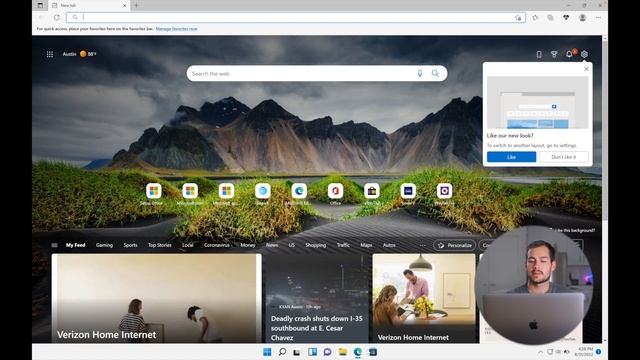Open taskbar Search
The image size is (640, 360).
282,352
